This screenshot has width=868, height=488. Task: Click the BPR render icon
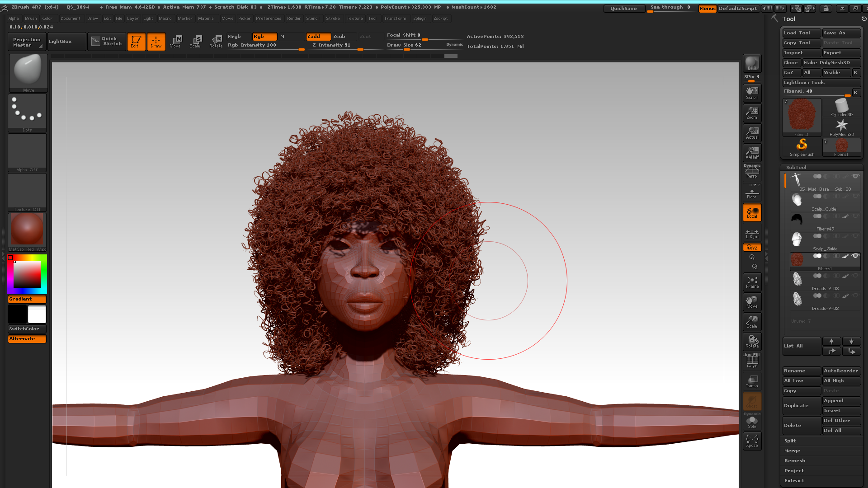click(x=752, y=63)
